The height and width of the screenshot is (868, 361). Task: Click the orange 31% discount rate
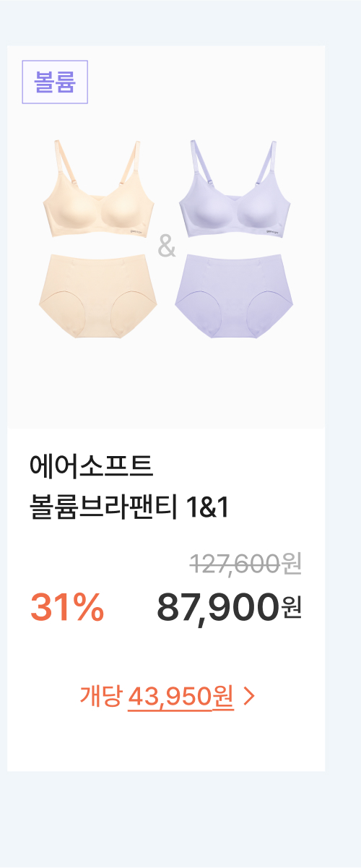(x=67, y=607)
